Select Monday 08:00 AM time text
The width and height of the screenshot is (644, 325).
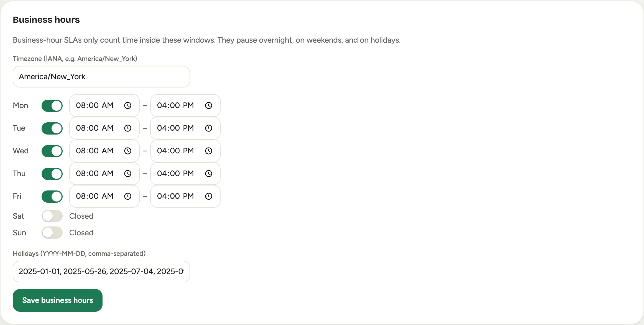(x=94, y=105)
